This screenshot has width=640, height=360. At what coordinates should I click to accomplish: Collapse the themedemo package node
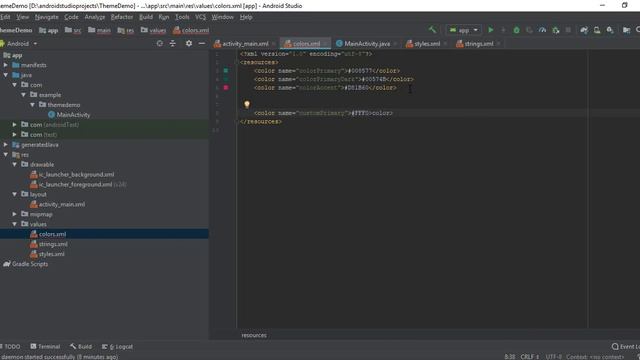click(33, 105)
